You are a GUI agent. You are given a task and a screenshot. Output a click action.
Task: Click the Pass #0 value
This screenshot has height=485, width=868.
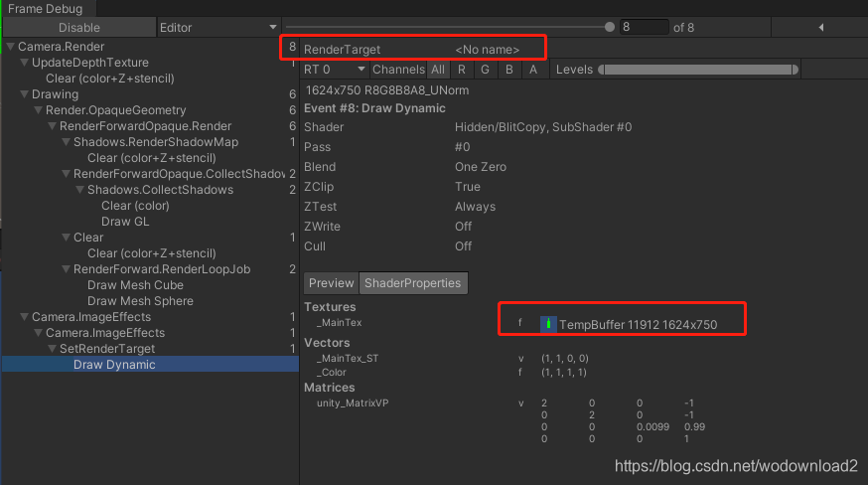coord(462,147)
